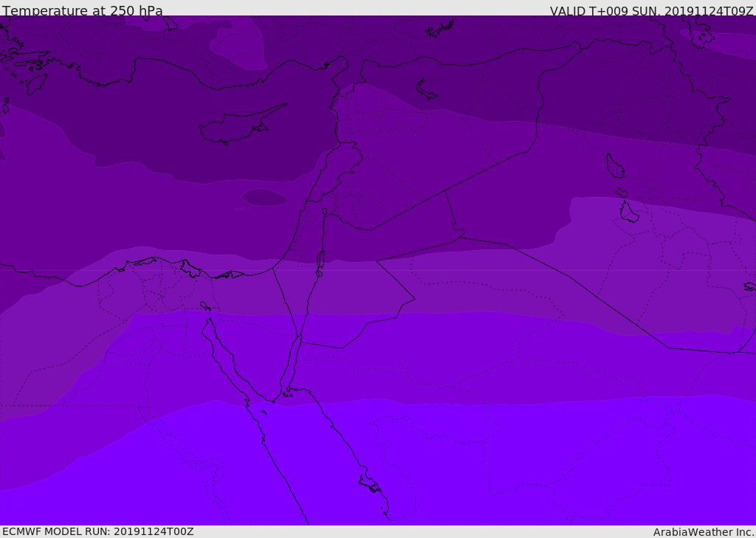Click the 'Temperature at 250 hPa' title
756x538 pixels.
83,10
